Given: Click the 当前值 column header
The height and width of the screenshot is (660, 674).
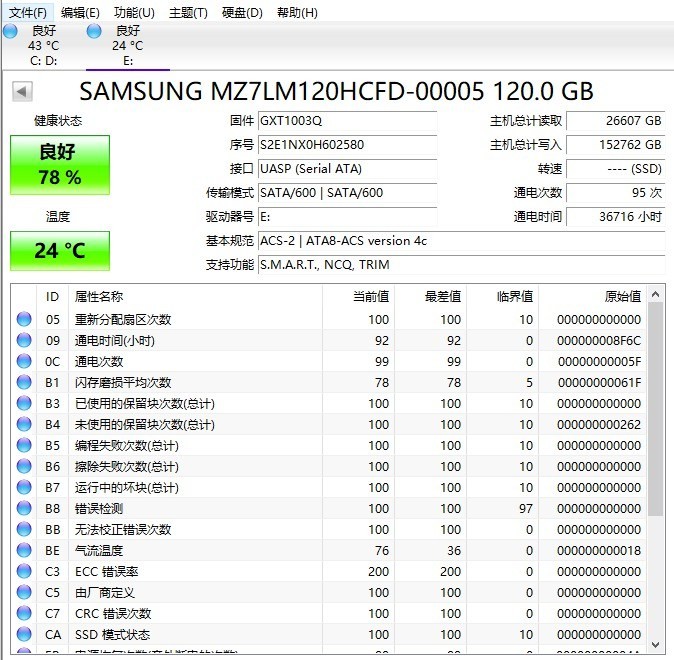Looking at the screenshot, I should tap(358, 297).
